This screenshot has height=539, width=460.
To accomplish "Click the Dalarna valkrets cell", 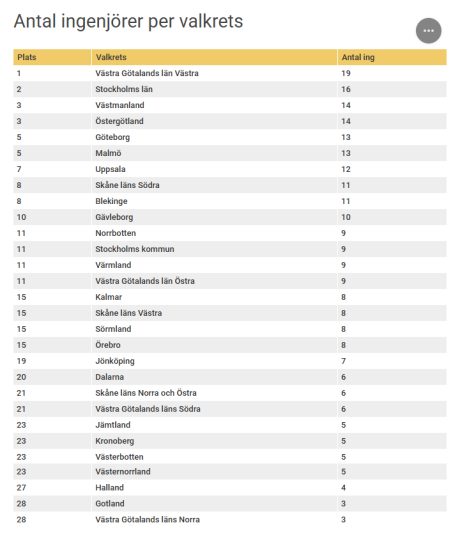I will [x=214, y=377].
